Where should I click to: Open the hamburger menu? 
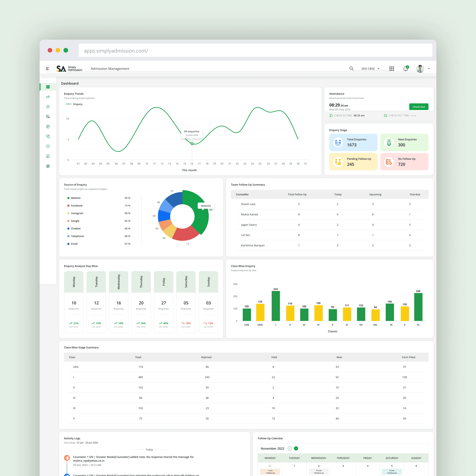tap(47, 69)
